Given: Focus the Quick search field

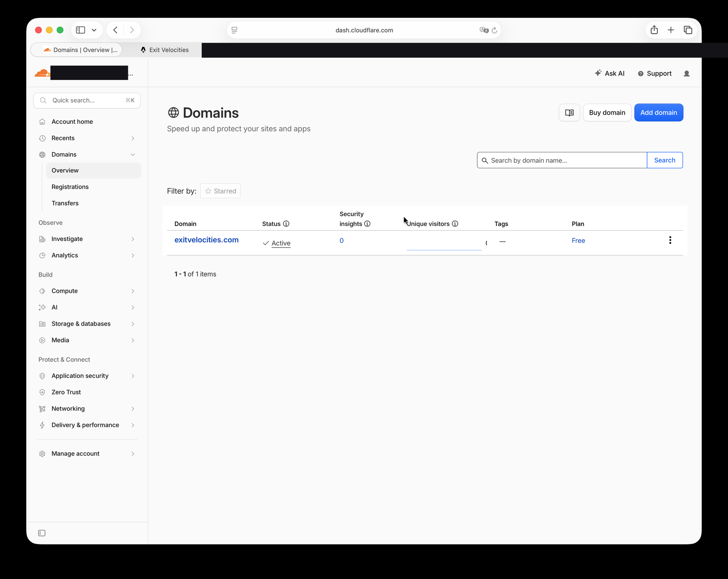Looking at the screenshot, I should click(87, 100).
